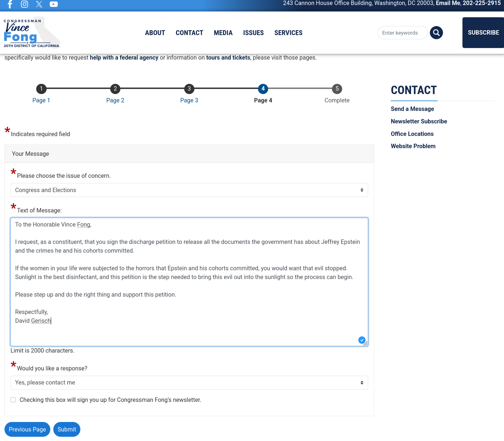Expand the issue of concern dropdown
Viewport: 504px width, 441px height.
point(189,190)
